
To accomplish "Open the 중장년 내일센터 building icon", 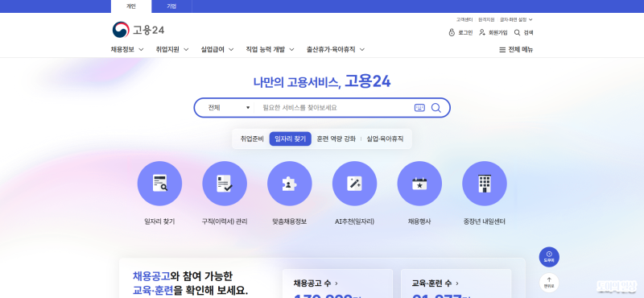I will click(485, 184).
